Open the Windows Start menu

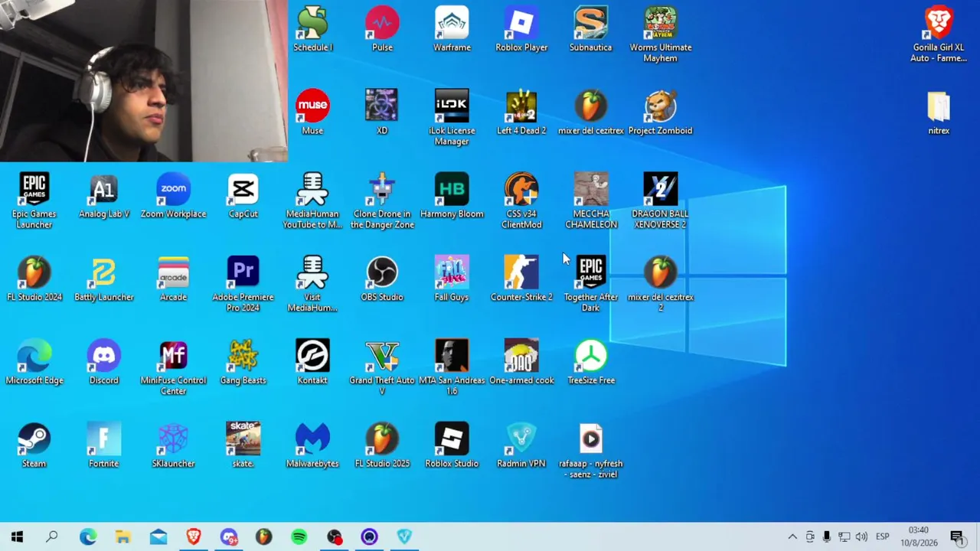[x=17, y=536]
